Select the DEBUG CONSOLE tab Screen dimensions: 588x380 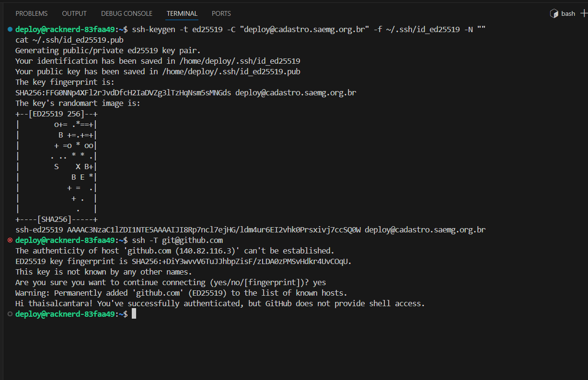click(127, 13)
